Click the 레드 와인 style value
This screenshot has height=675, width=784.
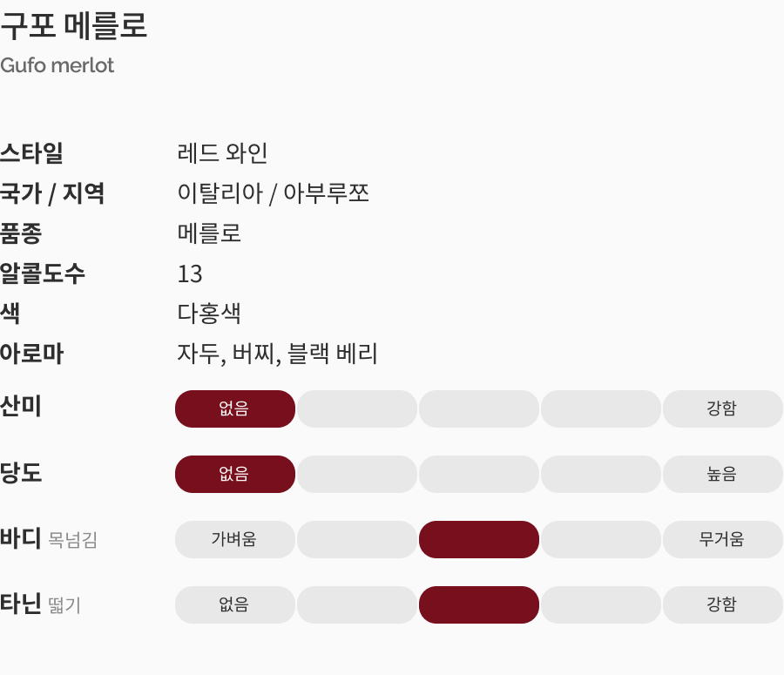click(x=222, y=153)
